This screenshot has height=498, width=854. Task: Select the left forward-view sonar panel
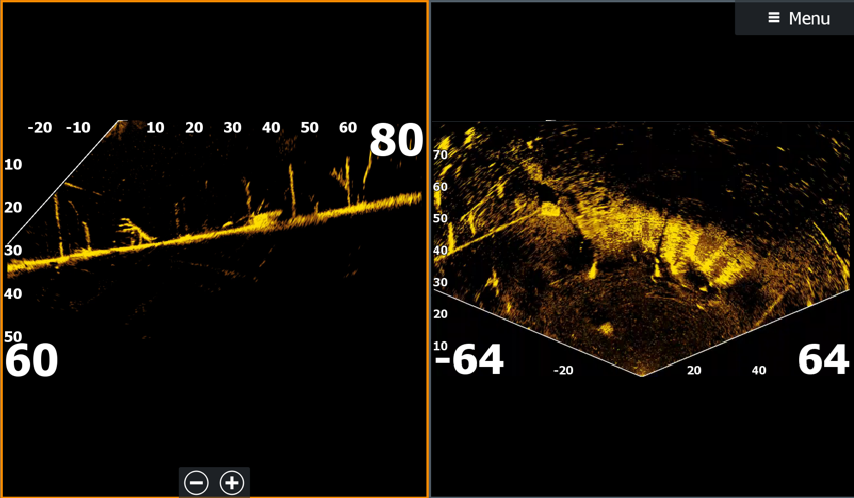tap(214, 249)
